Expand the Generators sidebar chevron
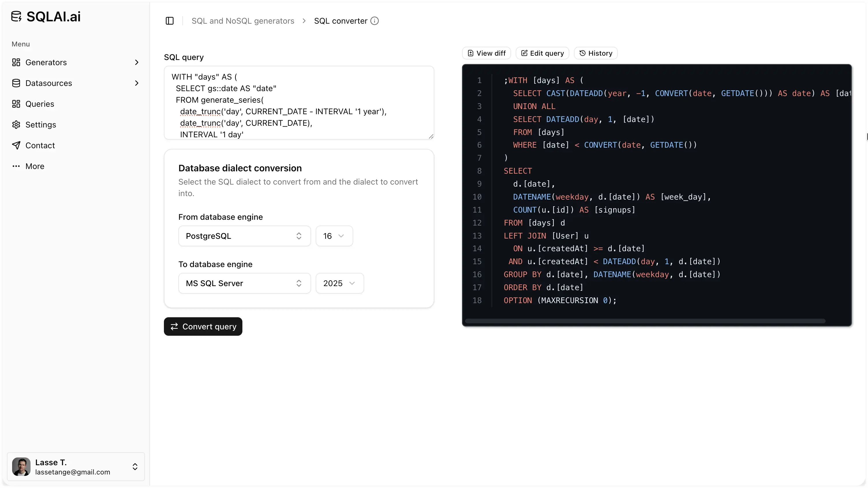868x488 pixels. click(x=137, y=62)
